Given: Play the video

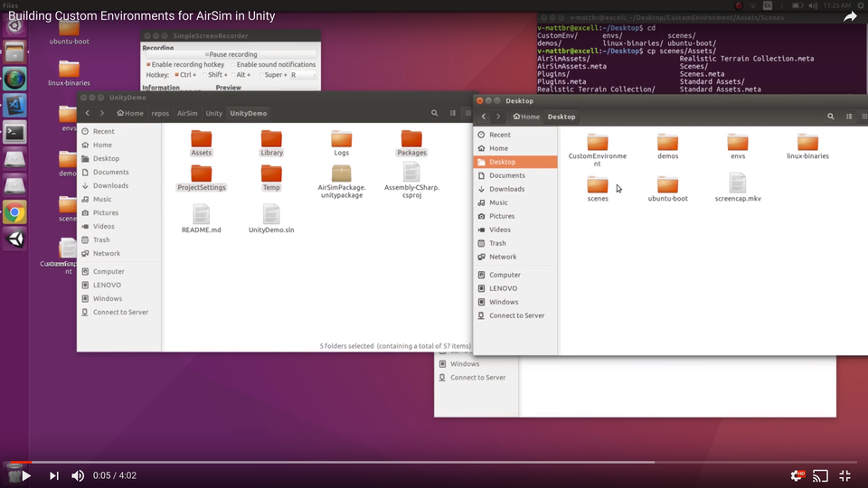Looking at the screenshot, I should click(x=25, y=475).
